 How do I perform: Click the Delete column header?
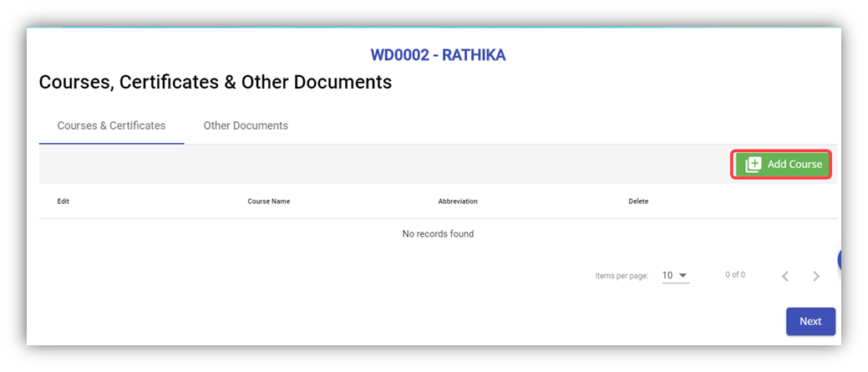[638, 201]
